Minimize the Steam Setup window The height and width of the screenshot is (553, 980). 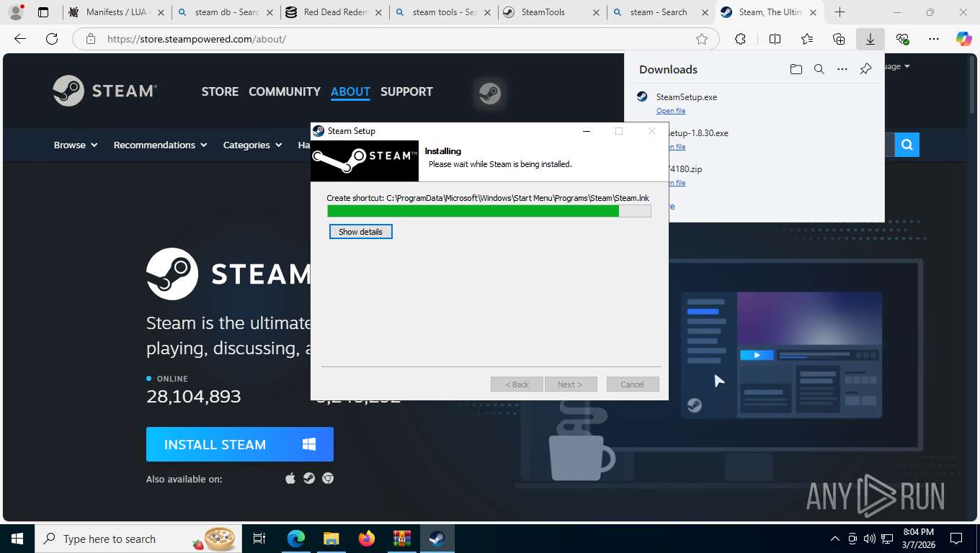point(587,131)
